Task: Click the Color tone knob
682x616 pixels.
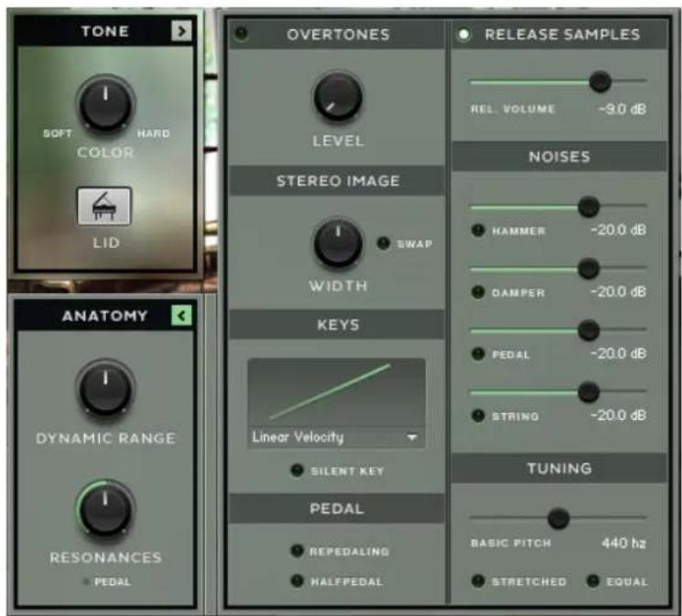Action: (x=105, y=103)
